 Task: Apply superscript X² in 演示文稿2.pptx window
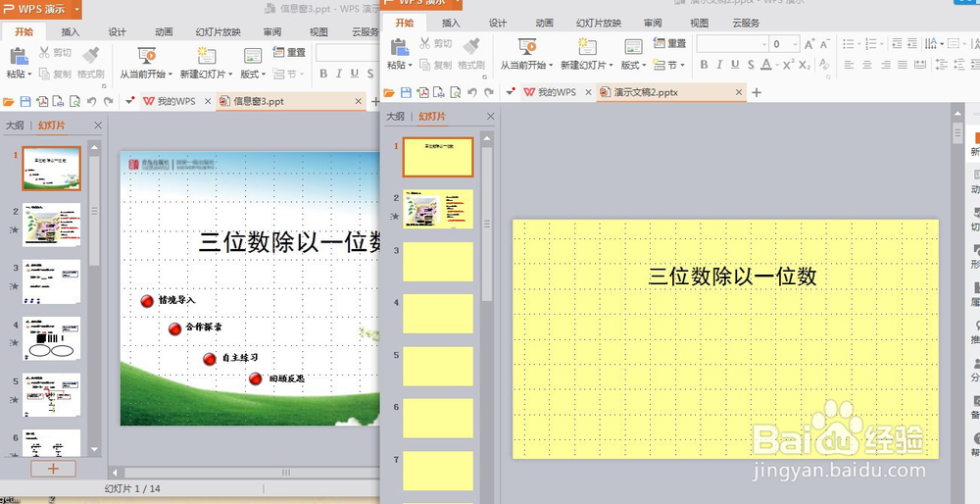click(789, 65)
